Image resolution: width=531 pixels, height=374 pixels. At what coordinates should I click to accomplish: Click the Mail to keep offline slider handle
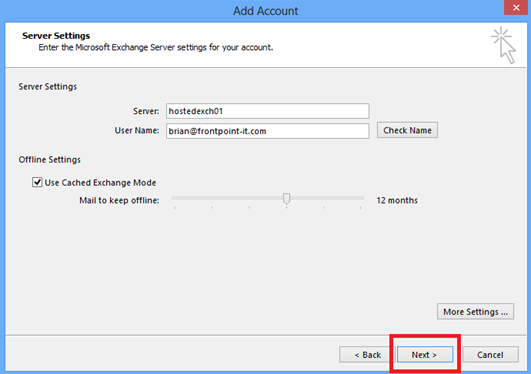(286, 199)
